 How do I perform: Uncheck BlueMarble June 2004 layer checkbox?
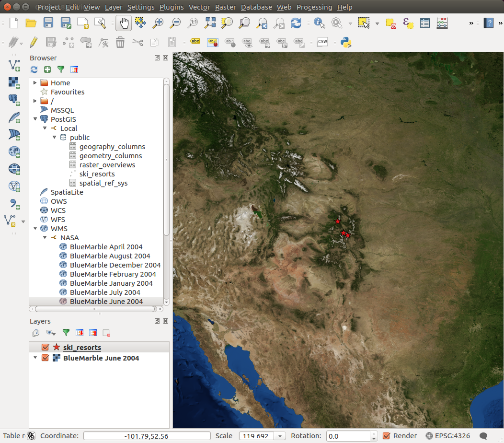pos(46,358)
